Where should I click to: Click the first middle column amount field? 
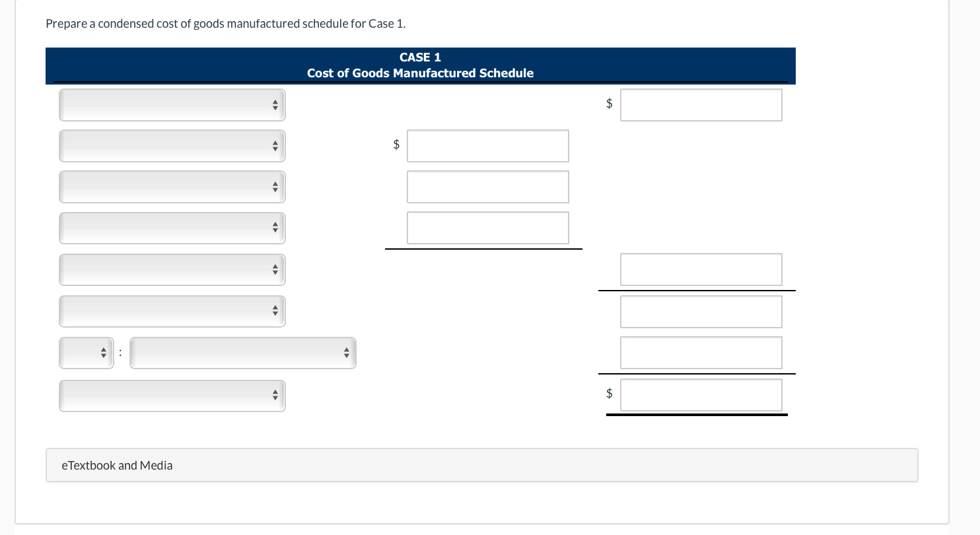coord(487,145)
